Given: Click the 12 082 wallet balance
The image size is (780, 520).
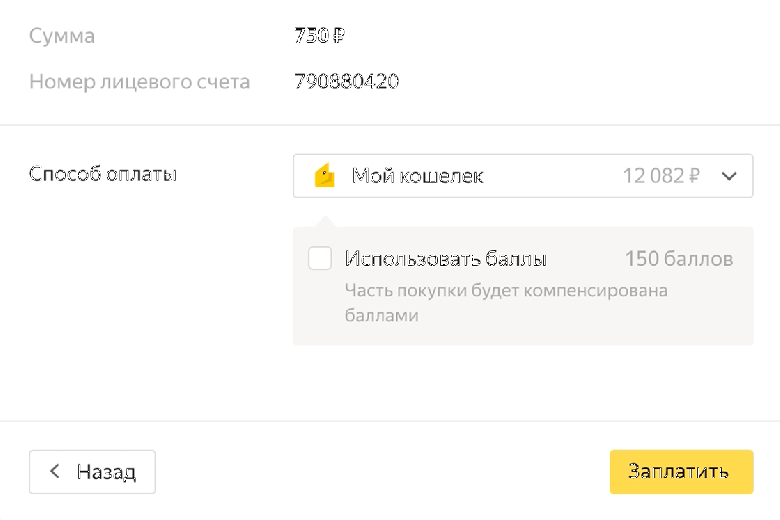Looking at the screenshot, I should tap(648, 177).
